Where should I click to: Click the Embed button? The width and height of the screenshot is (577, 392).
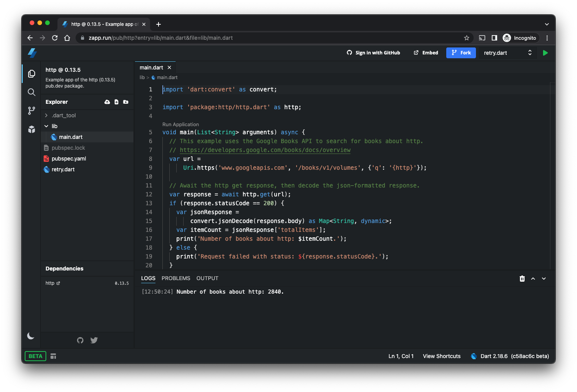coord(426,53)
